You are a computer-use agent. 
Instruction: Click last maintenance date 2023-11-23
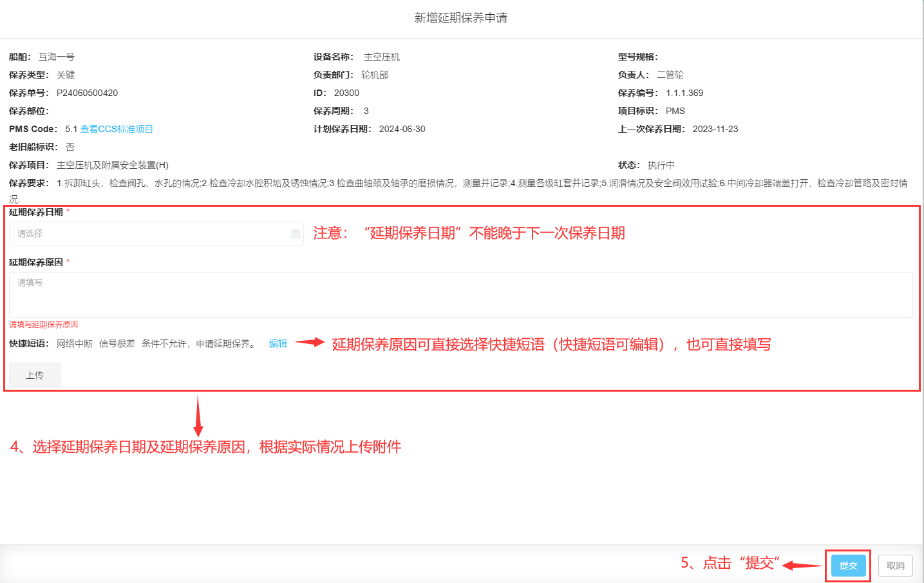(x=715, y=129)
